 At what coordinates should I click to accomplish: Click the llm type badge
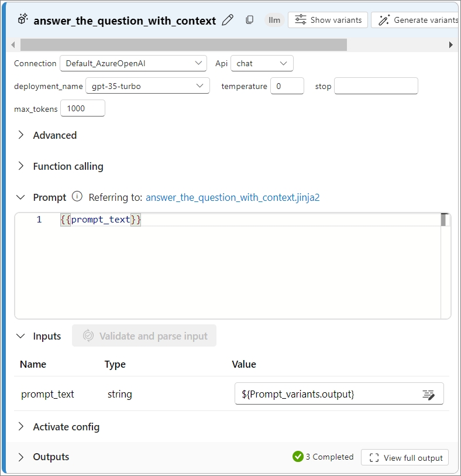[x=274, y=20]
